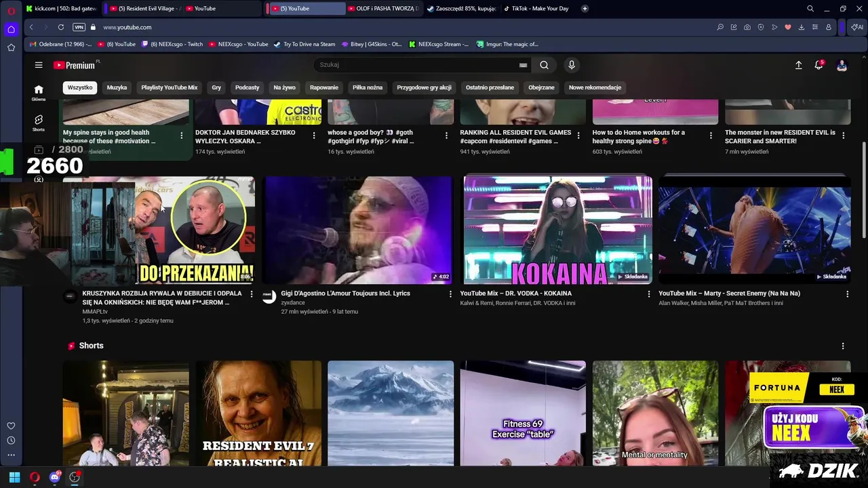Search tabs with the title bar magnifier
The width and height of the screenshot is (868, 488).
pos(810,9)
